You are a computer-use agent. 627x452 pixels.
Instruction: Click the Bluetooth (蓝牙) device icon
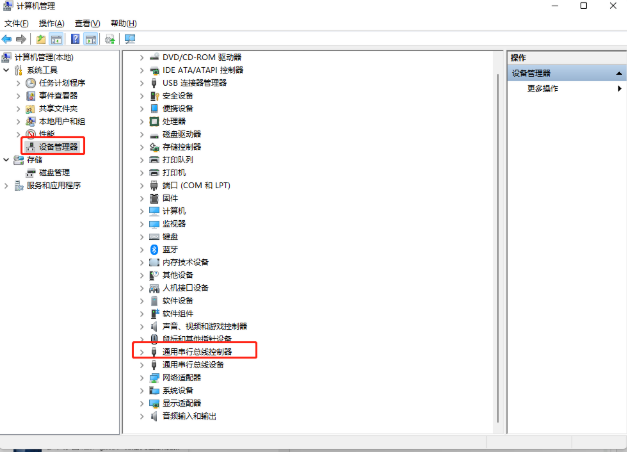click(x=154, y=249)
